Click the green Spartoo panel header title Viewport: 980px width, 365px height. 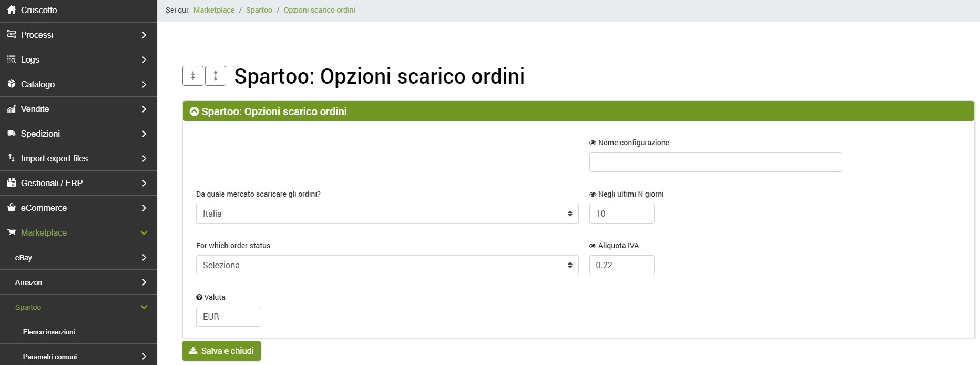(x=274, y=111)
